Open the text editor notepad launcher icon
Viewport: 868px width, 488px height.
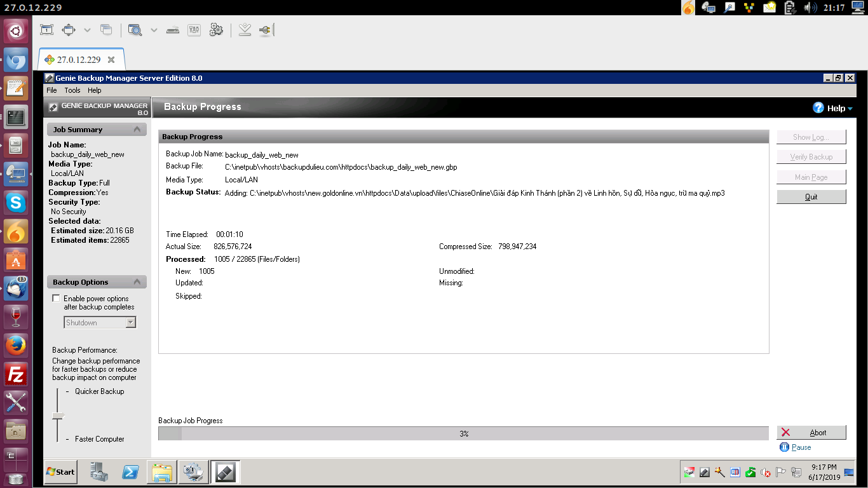click(x=16, y=88)
